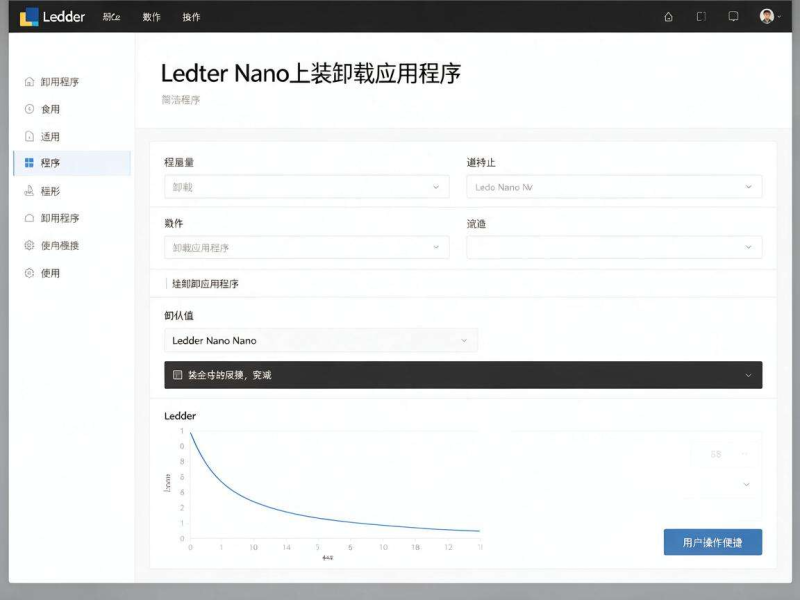Screen dimensions: 800x600
Task: Click the bracket panel icon in the top bar
Action: point(702,17)
